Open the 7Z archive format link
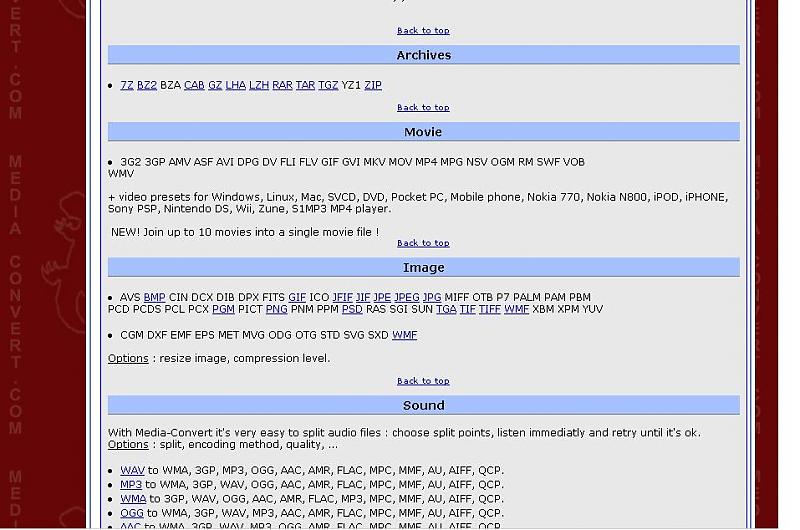The image size is (800, 530). pyautogui.click(x=127, y=86)
